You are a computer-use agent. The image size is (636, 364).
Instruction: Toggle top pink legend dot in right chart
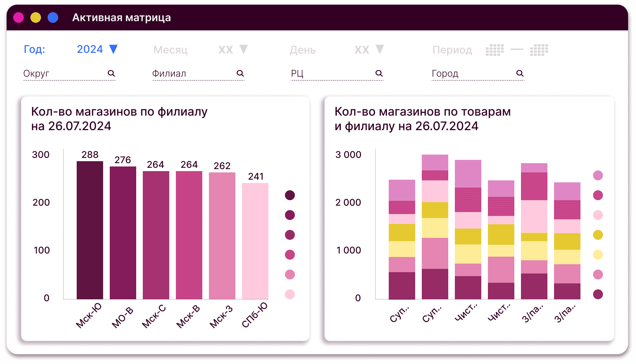pyautogui.click(x=598, y=175)
